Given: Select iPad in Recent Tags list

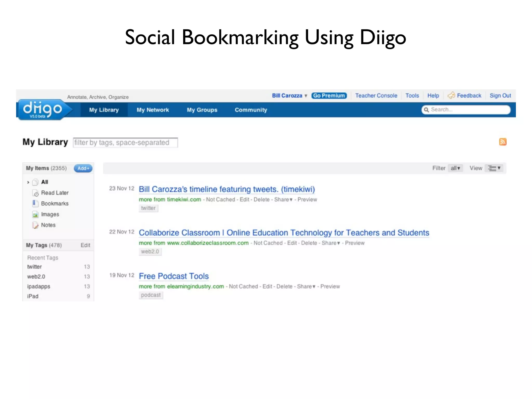Looking at the screenshot, I should 33,296.
